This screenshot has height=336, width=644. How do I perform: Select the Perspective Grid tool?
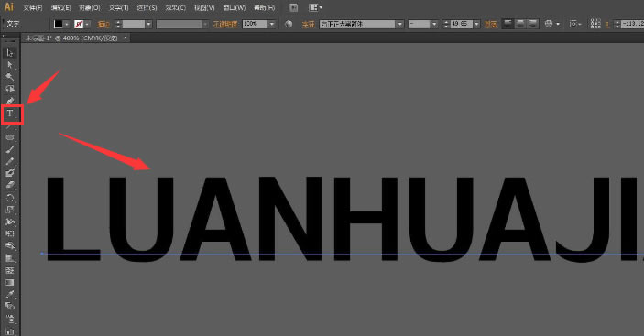pos(10,258)
